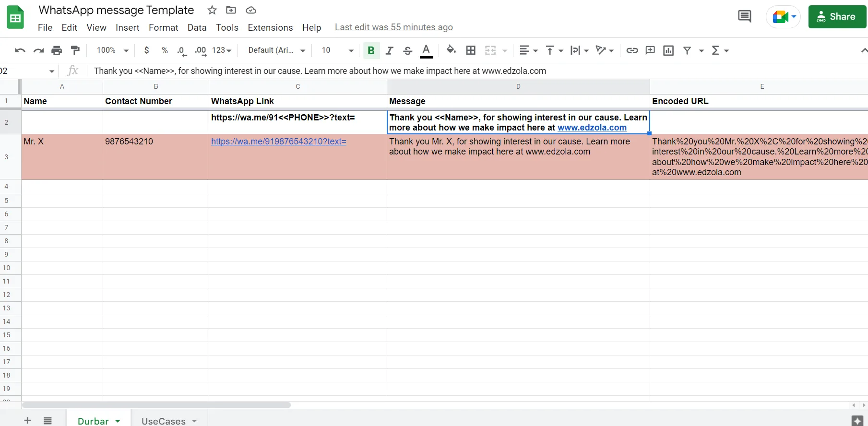Toggle Italic formatting

click(389, 50)
